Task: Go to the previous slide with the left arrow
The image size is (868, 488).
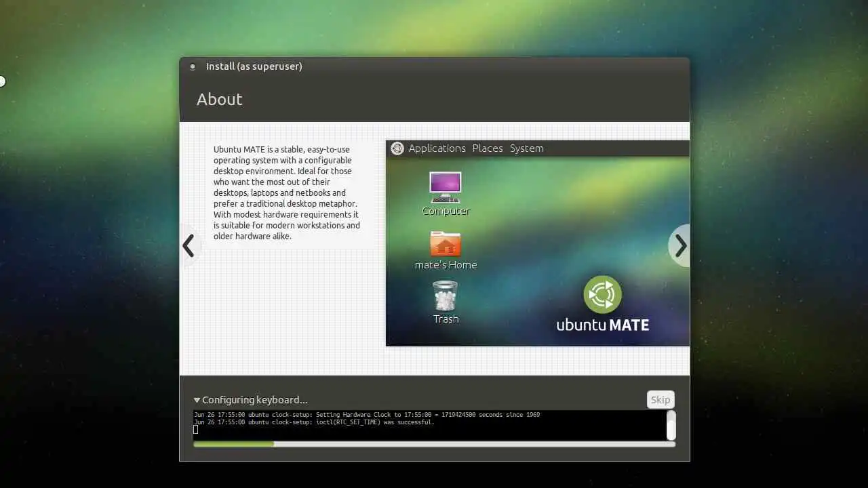Action: 189,245
